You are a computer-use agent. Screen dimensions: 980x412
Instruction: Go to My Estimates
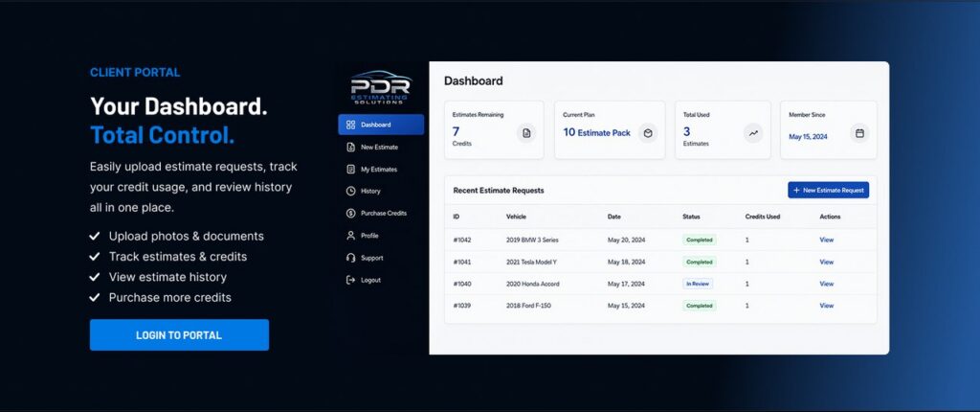(x=381, y=169)
